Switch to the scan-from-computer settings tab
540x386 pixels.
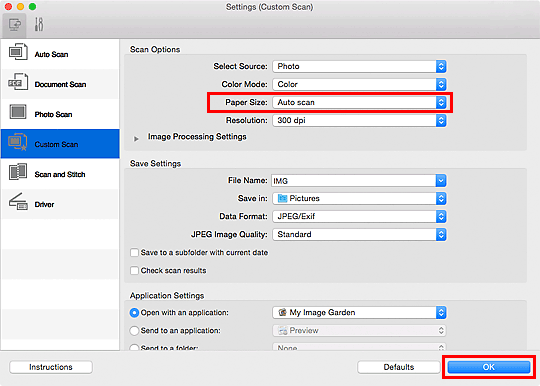[x=14, y=25]
